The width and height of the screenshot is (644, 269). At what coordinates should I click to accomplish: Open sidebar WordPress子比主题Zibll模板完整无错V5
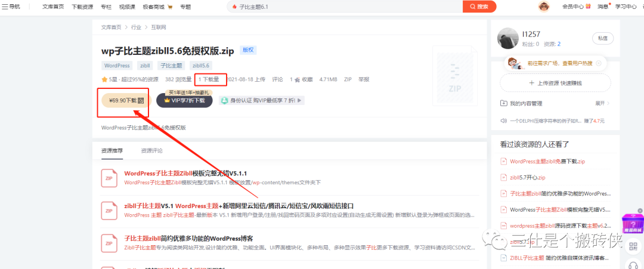[x=560, y=209]
